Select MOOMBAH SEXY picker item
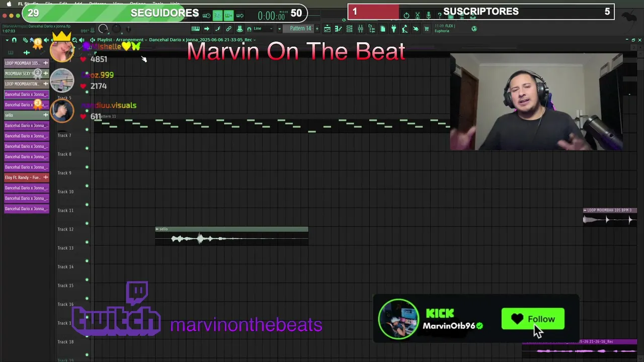 tap(27, 73)
